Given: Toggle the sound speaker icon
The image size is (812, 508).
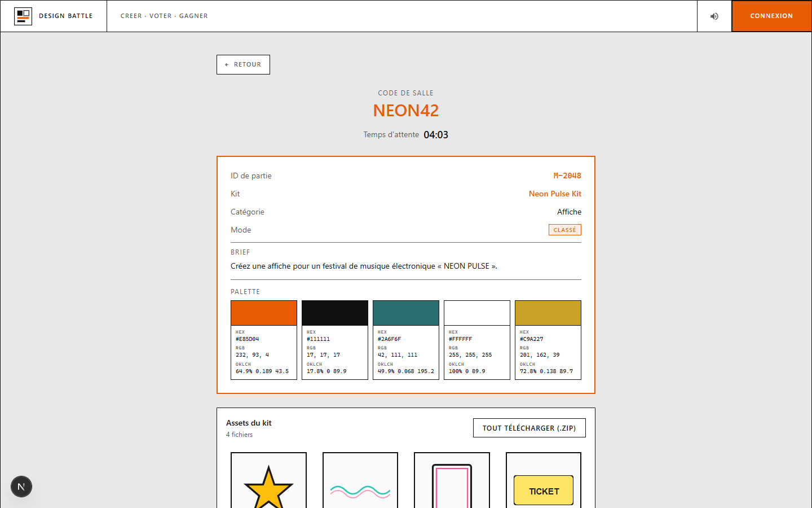Looking at the screenshot, I should click(714, 16).
